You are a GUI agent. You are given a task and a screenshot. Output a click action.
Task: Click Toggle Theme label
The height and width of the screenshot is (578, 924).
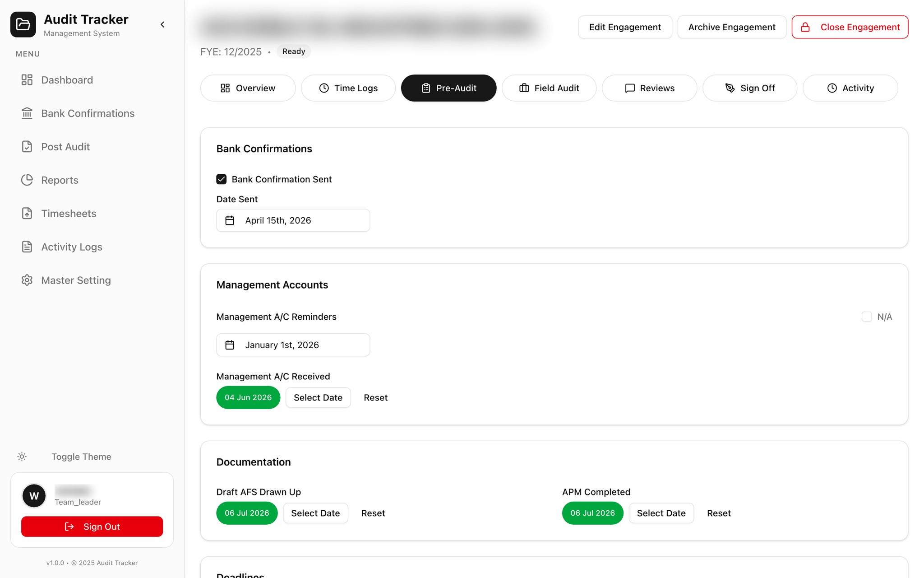coord(81,457)
